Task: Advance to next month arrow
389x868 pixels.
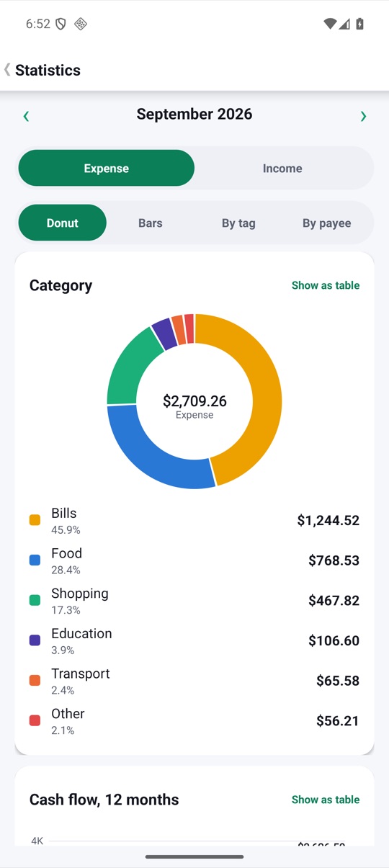Action: (363, 116)
